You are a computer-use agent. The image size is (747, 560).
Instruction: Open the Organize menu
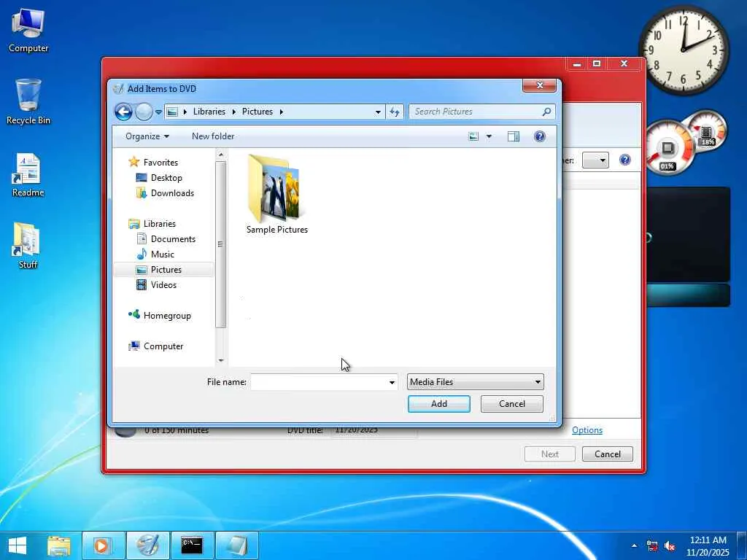pyautogui.click(x=147, y=136)
